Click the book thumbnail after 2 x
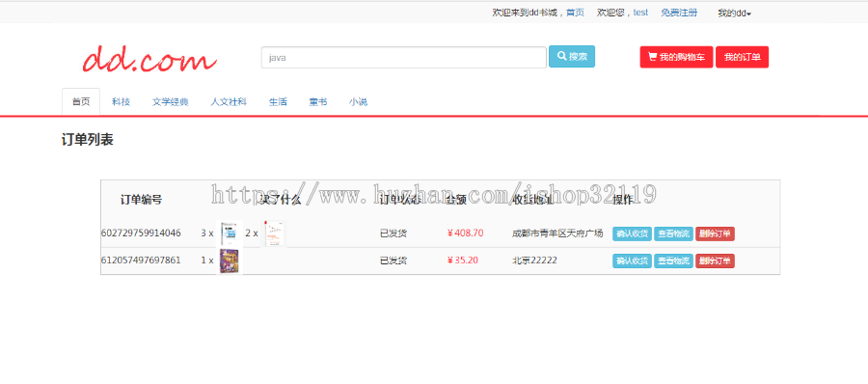Image resolution: width=868 pixels, height=384 pixels. [x=274, y=233]
